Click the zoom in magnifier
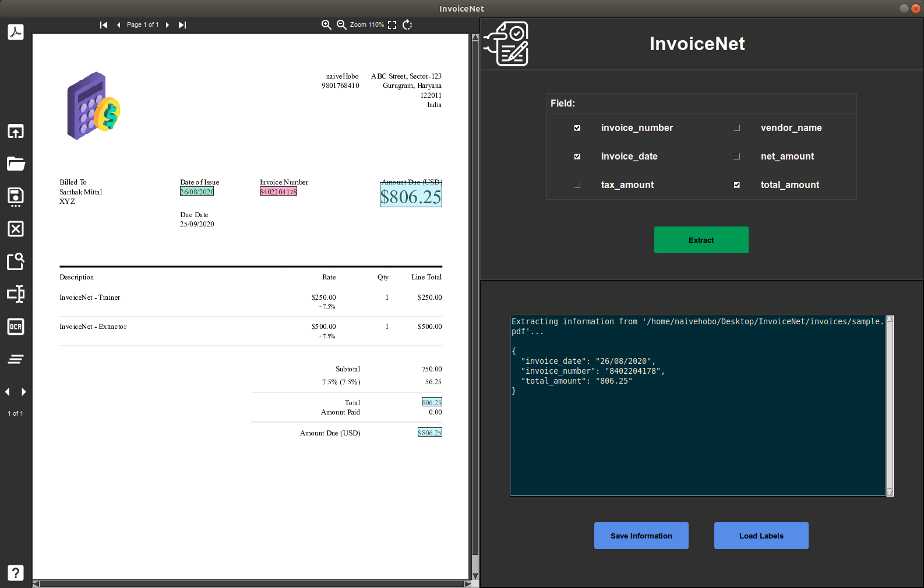 click(x=326, y=25)
